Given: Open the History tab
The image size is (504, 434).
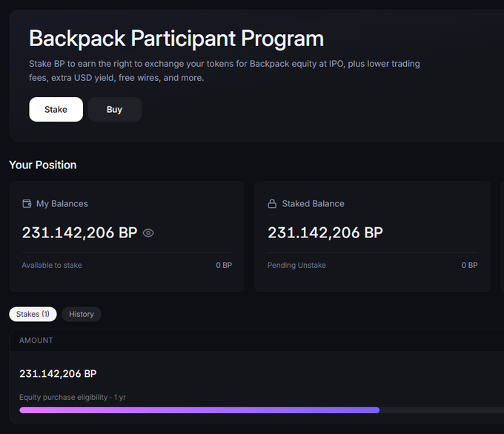Looking at the screenshot, I should pyautogui.click(x=82, y=314).
